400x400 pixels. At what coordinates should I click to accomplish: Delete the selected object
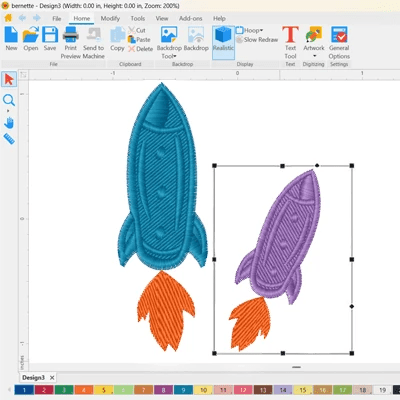(141, 49)
